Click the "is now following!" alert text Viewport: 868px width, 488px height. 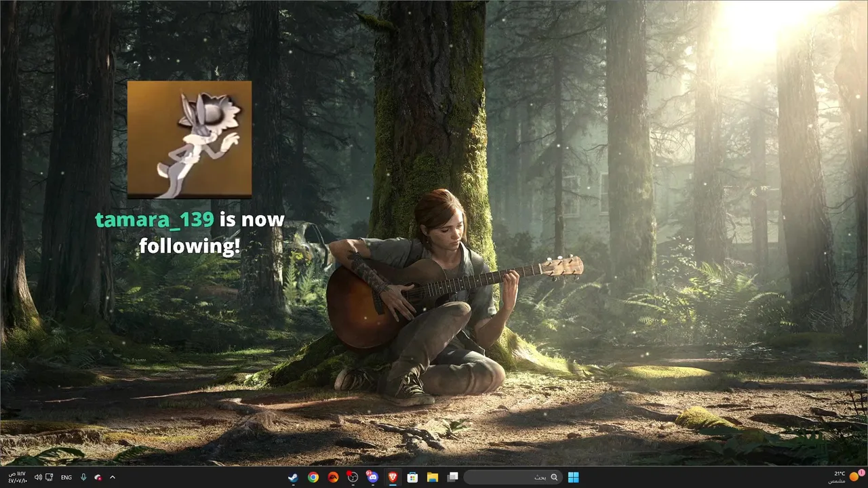pyautogui.click(x=212, y=233)
